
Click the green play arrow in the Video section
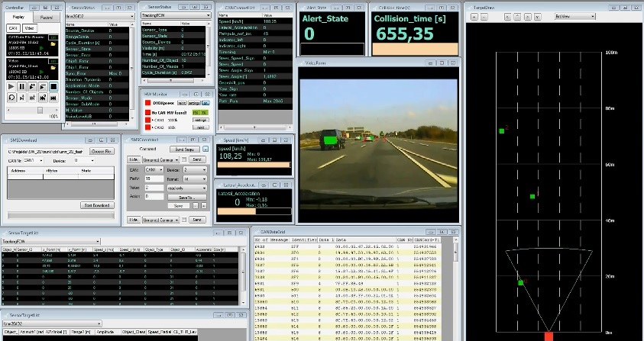[x=41, y=72]
